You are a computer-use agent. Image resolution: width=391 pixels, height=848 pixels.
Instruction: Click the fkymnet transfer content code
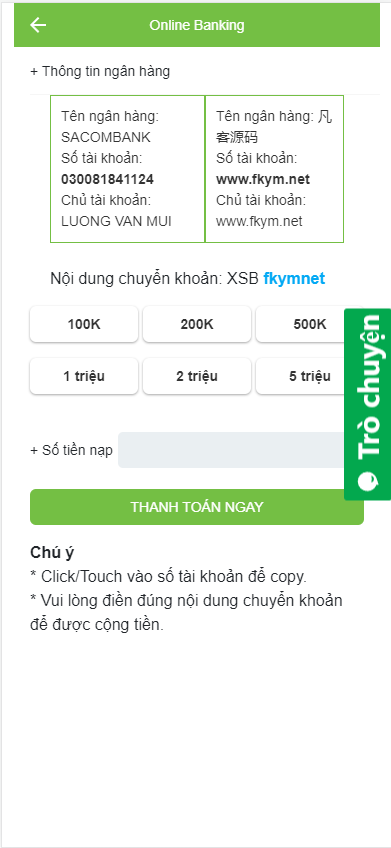pyautogui.click(x=294, y=279)
